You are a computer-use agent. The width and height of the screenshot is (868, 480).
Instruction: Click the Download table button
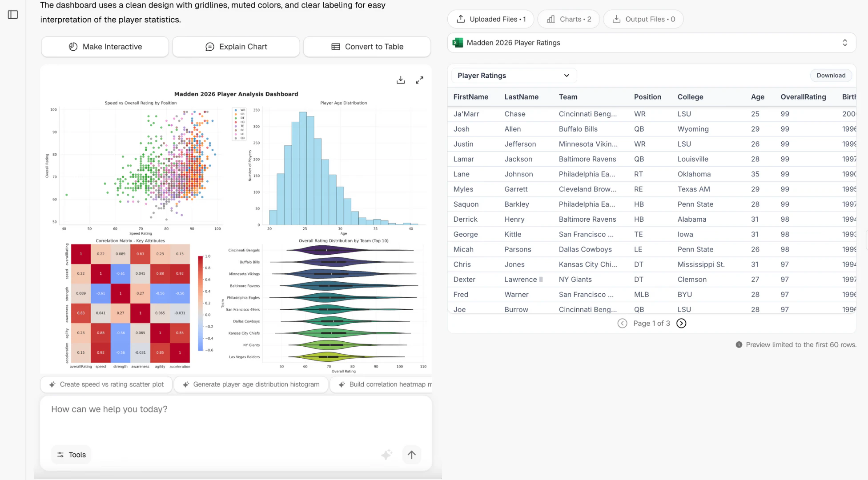coord(831,76)
